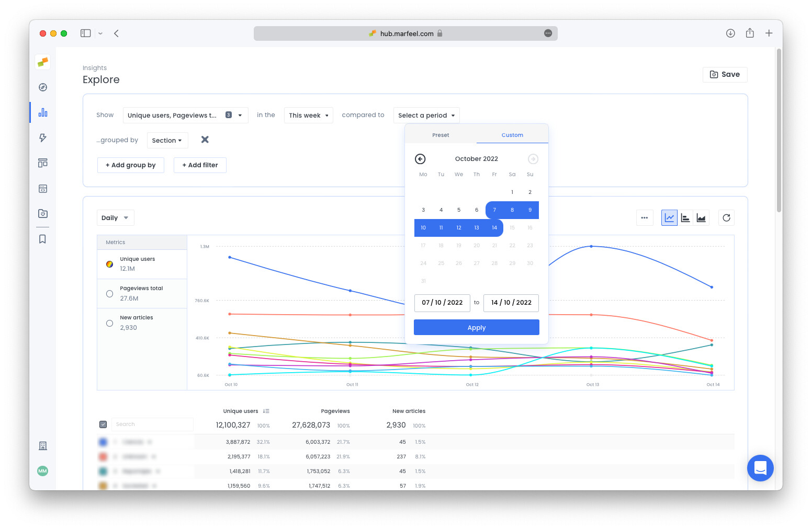Click the Add filter button
The width and height of the screenshot is (812, 529).
[x=200, y=165]
